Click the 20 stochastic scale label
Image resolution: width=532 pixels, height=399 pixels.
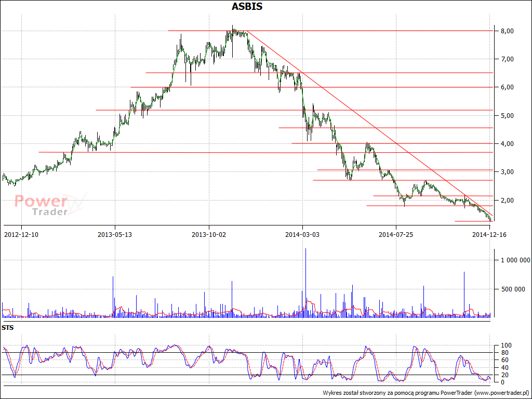504,375
